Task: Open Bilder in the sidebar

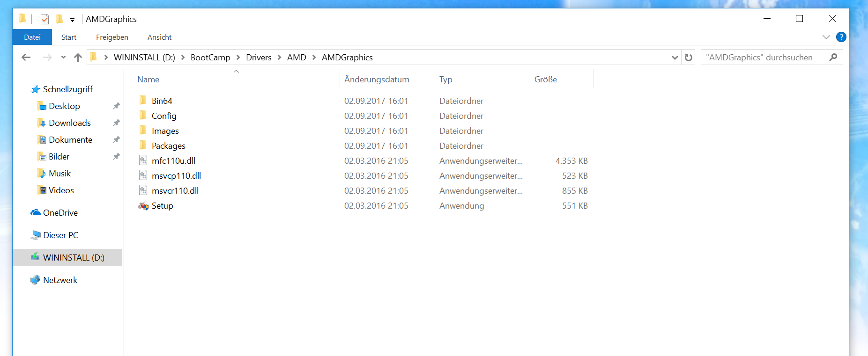Action: pyautogui.click(x=59, y=156)
